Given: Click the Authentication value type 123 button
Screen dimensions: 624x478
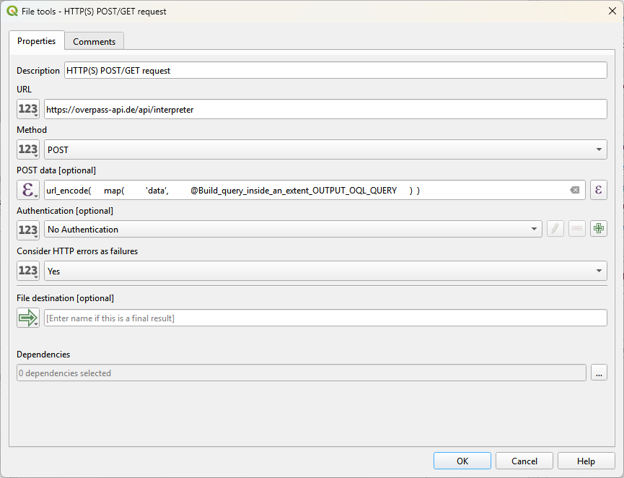Looking at the screenshot, I should click(x=28, y=230).
